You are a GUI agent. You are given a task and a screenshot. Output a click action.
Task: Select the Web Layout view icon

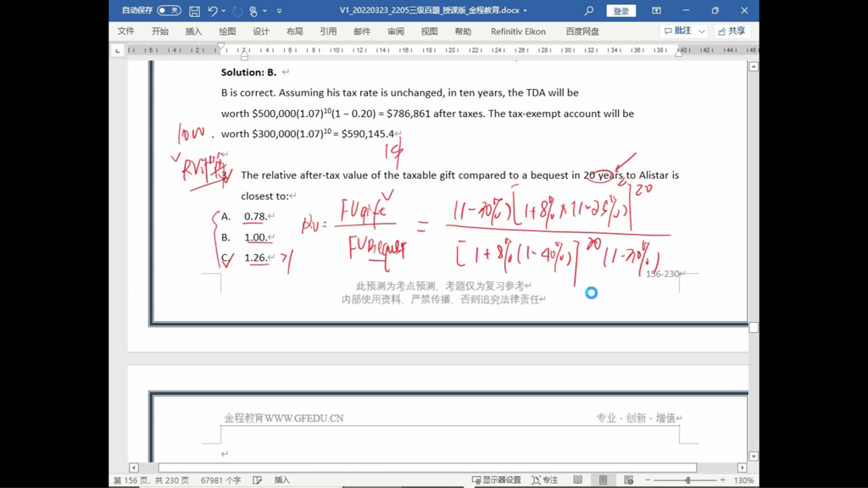(628, 480)
